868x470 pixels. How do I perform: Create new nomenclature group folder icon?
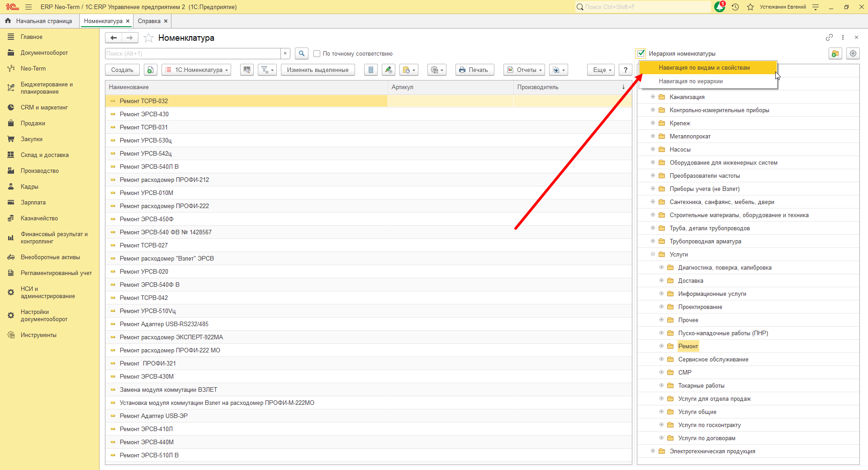(835, 53)
